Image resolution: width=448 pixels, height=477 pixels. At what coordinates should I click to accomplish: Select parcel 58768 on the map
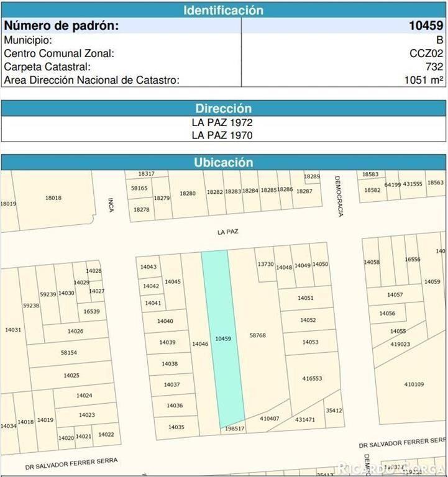(x=257, y=335)
